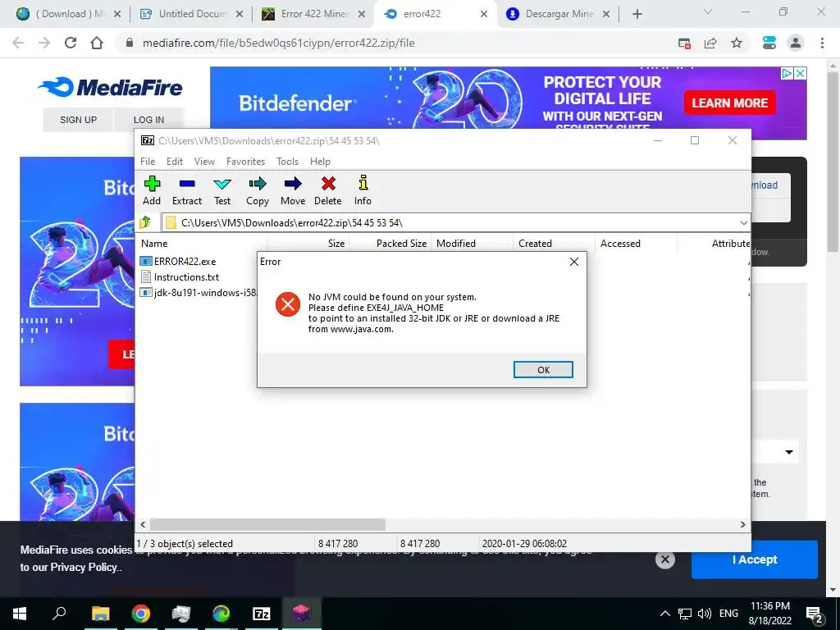Click the MediaFire logo
Viewport: 840px width, 630px height.
[110, 87]
